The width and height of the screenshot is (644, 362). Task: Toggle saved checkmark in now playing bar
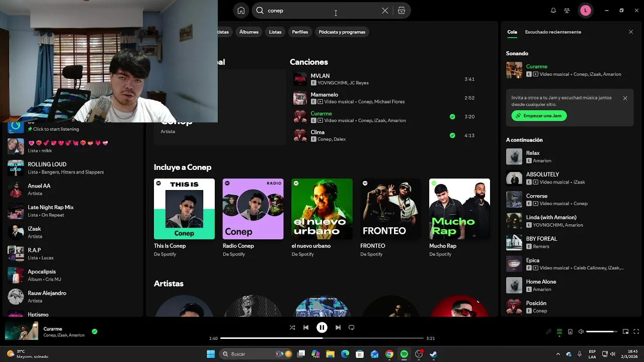click(95, 331)
